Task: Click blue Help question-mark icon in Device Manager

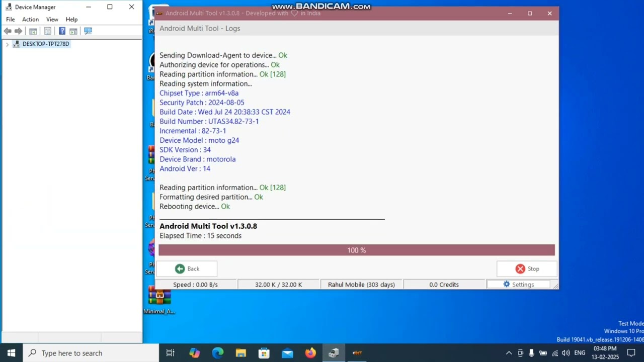Action: (62, 31)
